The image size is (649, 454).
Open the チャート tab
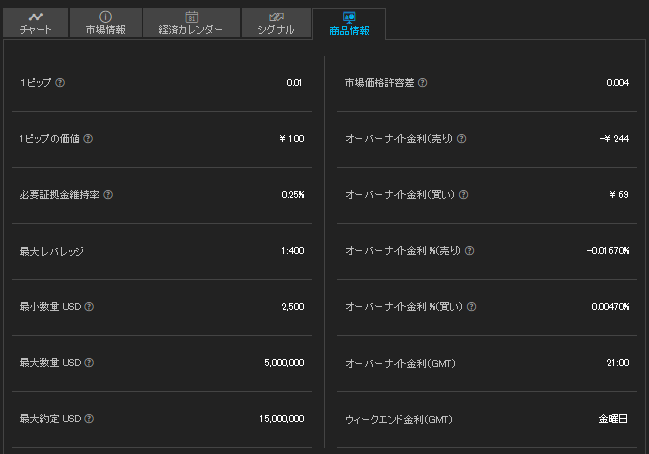[36, 23]
